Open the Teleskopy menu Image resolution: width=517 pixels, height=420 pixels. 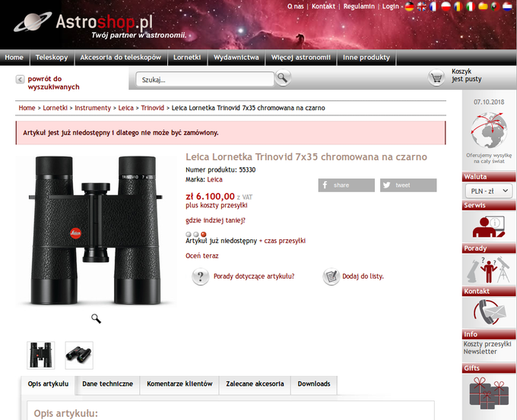pyautogui.click(x=52, y=58)
